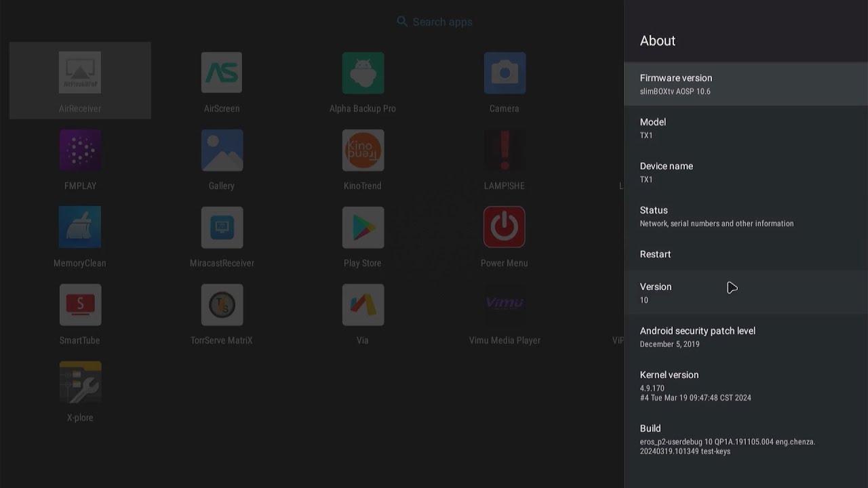Launch the KinoTrend app

[x=363, y=150]
